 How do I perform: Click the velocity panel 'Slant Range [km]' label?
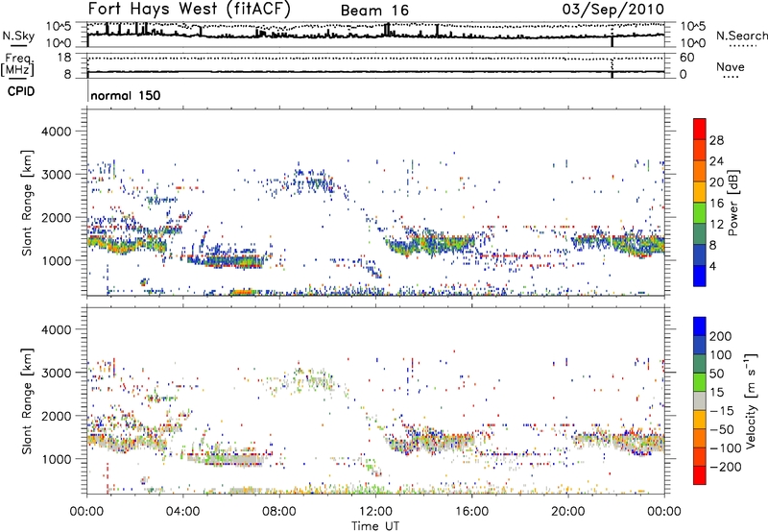(x=27, y=401)
